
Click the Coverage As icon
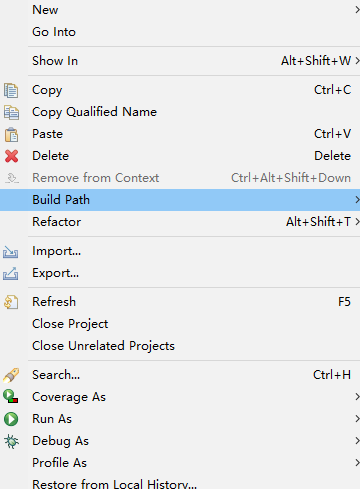[x=11, y=397]
